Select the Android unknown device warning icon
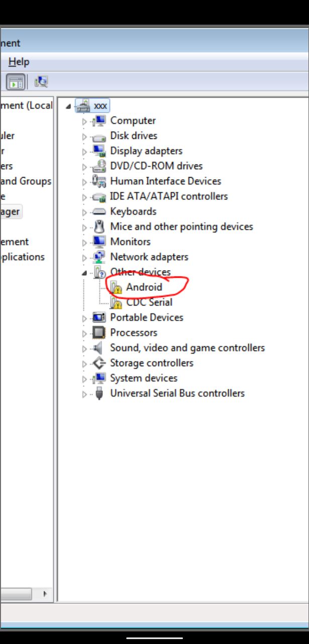The height and width of the screenshot is (644, 309). [x=116, y=287]
